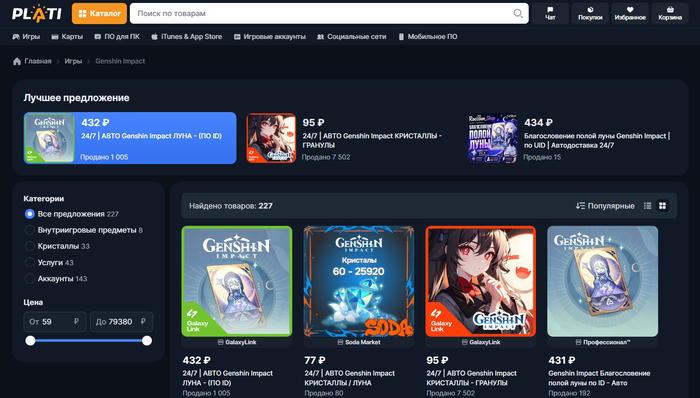Viewport: 700px width, 398px height.
Task: Click the PLATI logo
Action: click(x=37, y=13)
